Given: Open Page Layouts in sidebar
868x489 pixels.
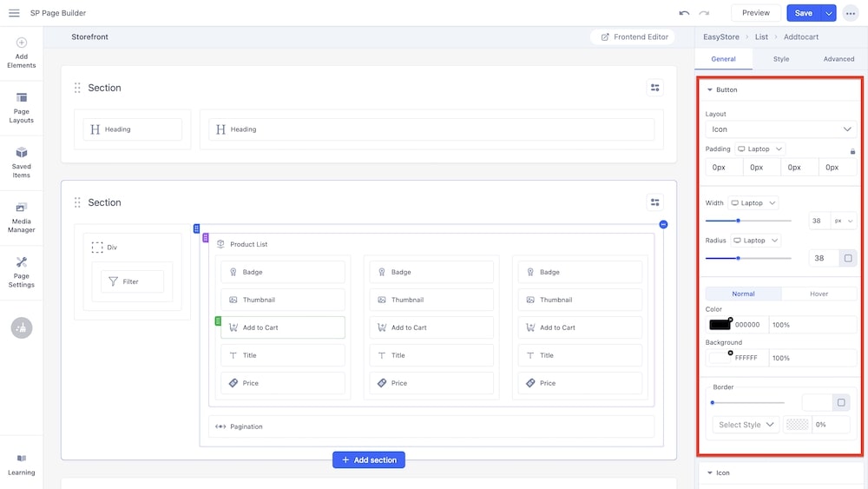Looking at the screenshot, I should [21, 108].
